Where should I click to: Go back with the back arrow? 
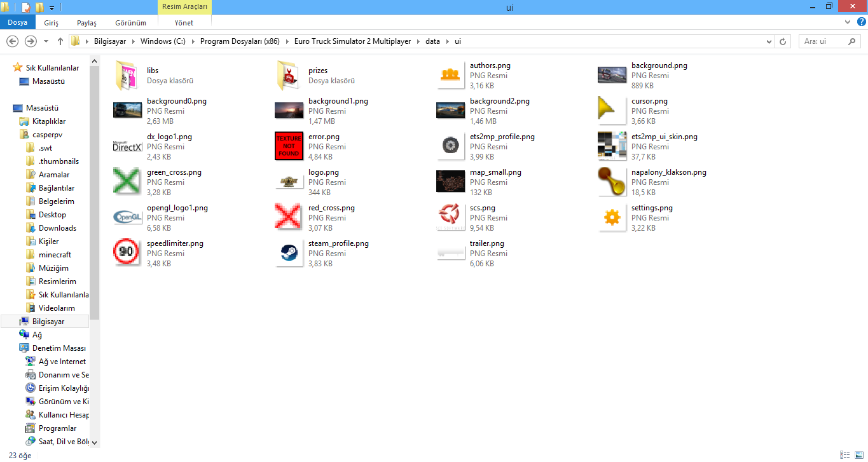12,41
